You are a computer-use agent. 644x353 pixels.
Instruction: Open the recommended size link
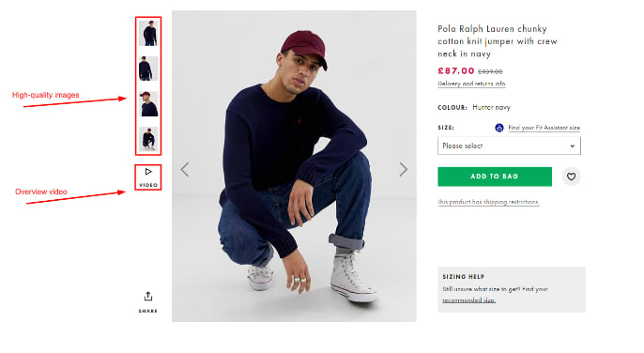click(468, 300)
